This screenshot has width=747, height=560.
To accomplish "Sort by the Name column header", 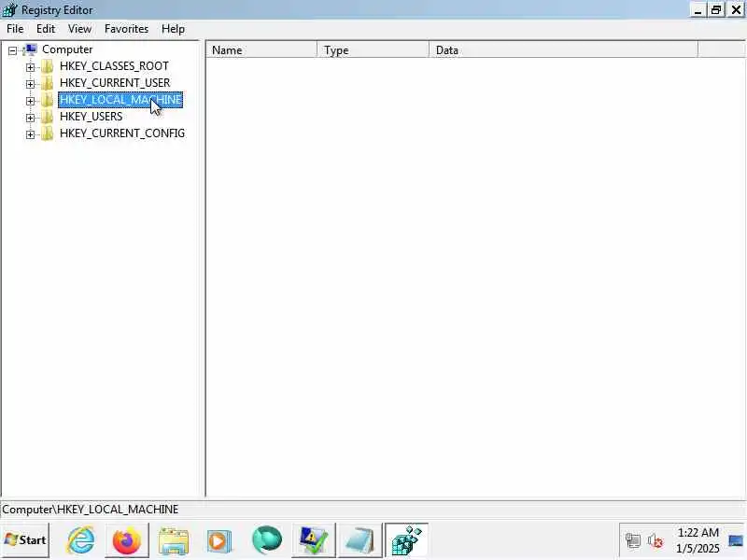I will pyautogui.click(x=261, y=50).
